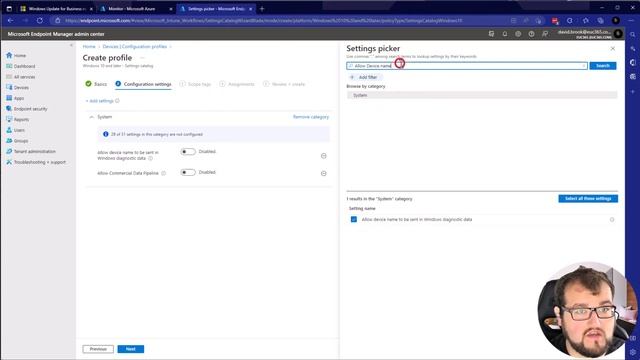Open portal settings gear icon
The height and width of the screenshot is (360, 640).
(518, 34)
